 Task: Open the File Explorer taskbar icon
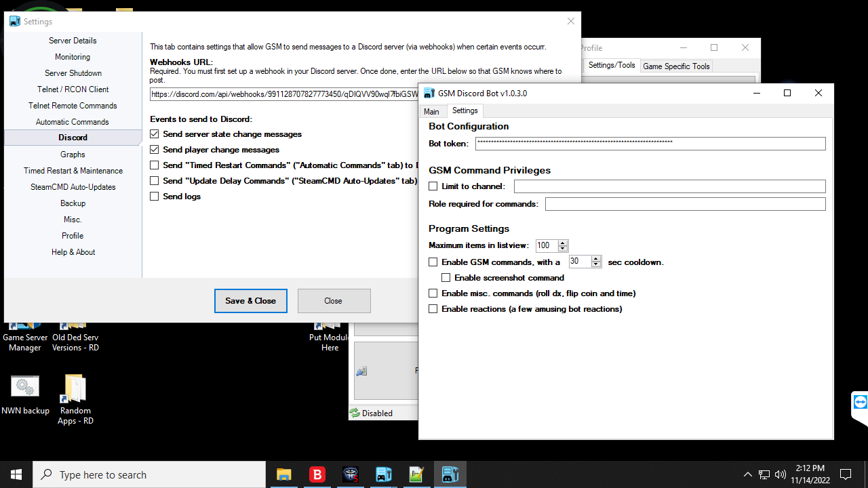coord(283,474)
